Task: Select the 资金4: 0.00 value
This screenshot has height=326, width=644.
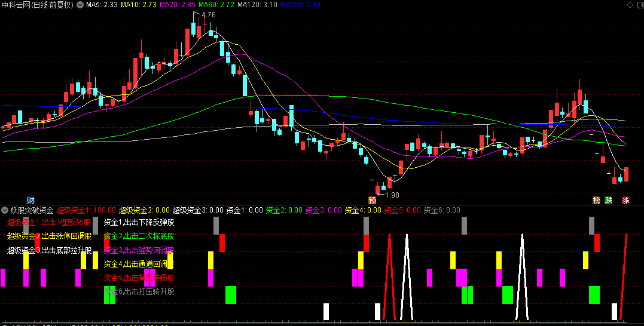Action: pyautogui.click(x=363, y=210)
